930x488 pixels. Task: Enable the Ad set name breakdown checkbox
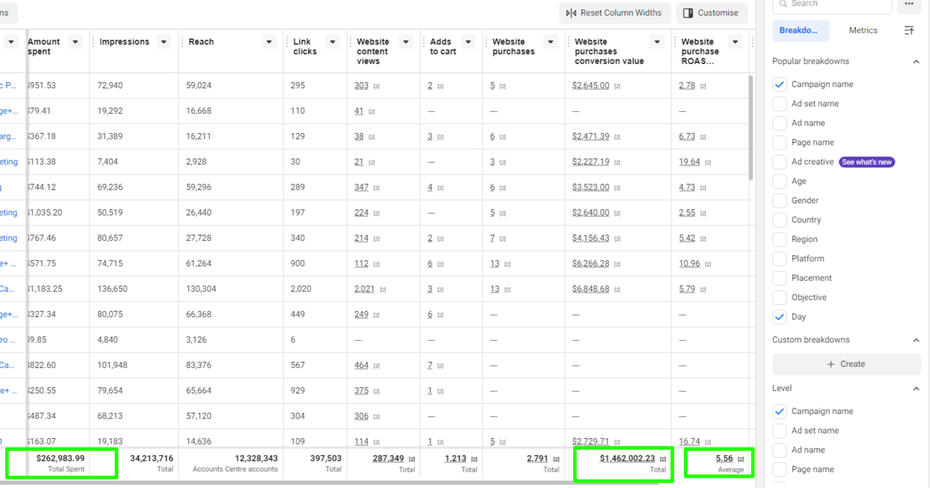pyautogui.click(x=780, y=104)
